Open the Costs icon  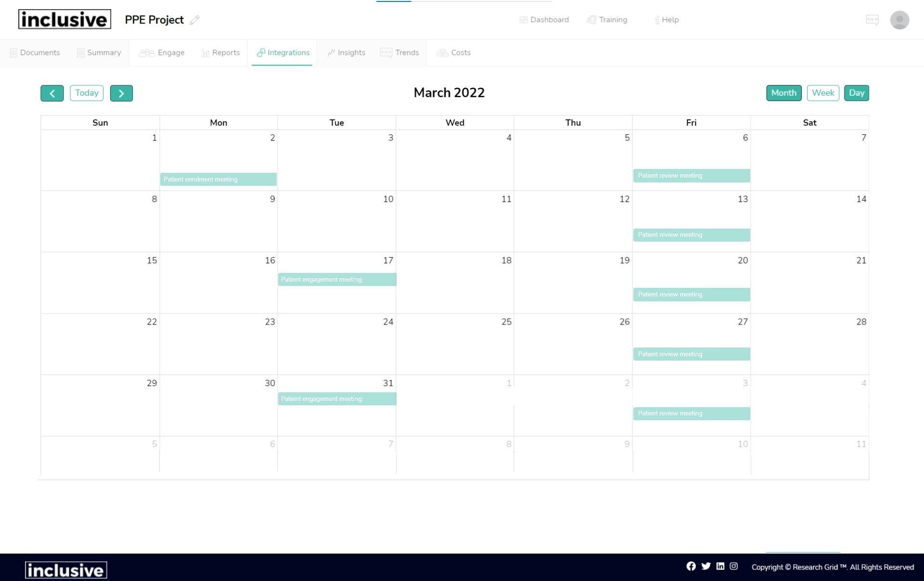click(x=442, y=53)
